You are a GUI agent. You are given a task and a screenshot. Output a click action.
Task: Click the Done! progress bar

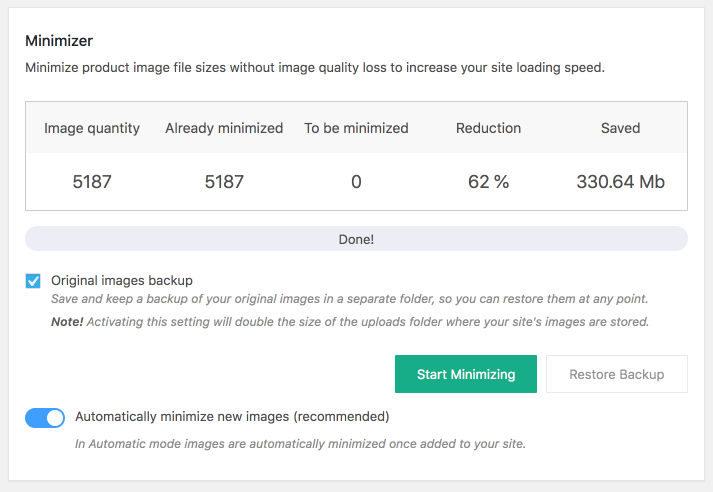tap(356, 239)
